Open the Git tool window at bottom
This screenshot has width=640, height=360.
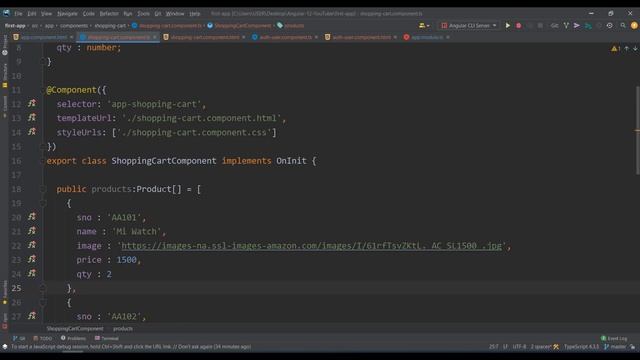pos(18,338)
